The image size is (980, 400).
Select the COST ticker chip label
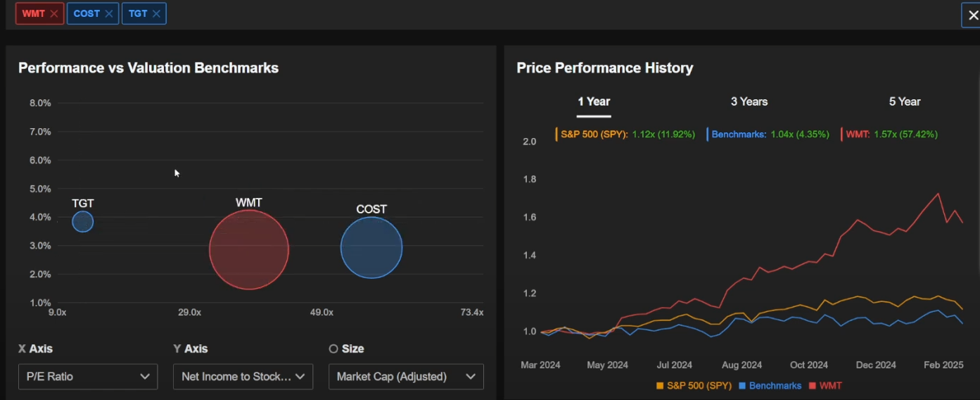[87, 13]
